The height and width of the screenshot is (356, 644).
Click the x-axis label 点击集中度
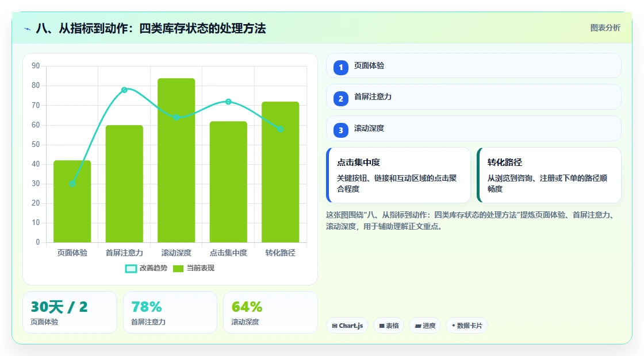[x=228, y=253]
